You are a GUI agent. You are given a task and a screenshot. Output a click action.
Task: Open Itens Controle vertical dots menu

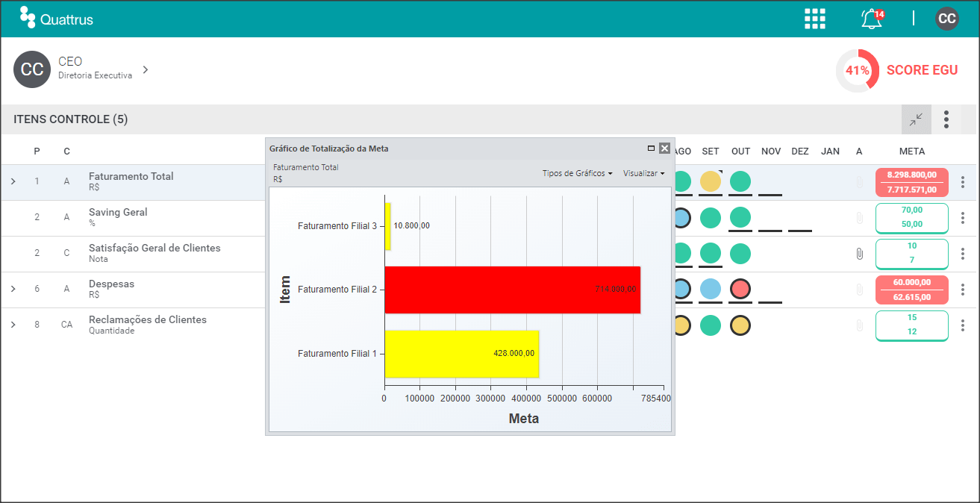tap(946, 119)
